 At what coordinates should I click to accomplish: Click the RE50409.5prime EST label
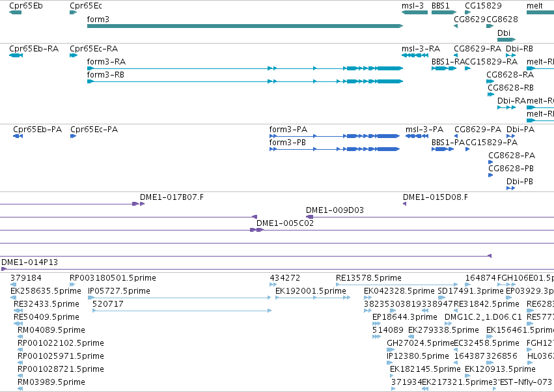coord(46,317)
